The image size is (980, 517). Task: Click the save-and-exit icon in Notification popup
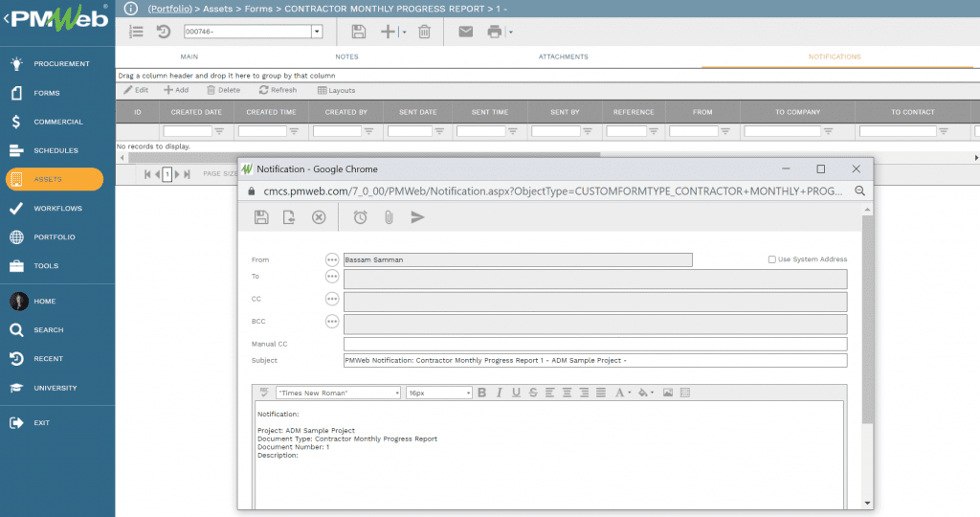(289, 217)
